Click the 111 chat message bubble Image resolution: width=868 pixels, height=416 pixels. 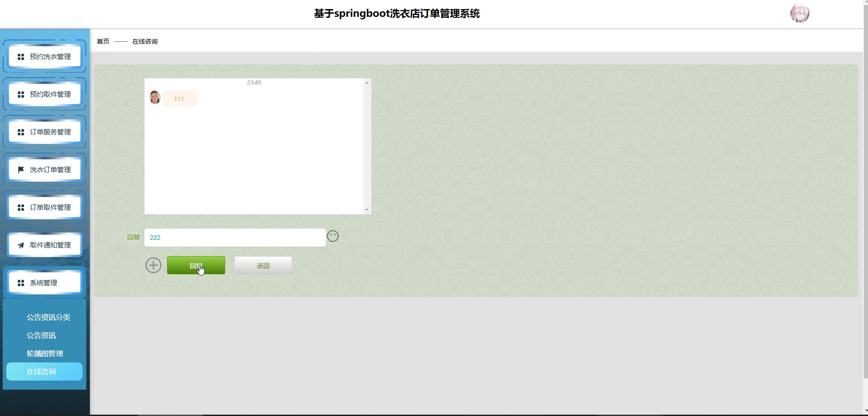pos(180,99)
